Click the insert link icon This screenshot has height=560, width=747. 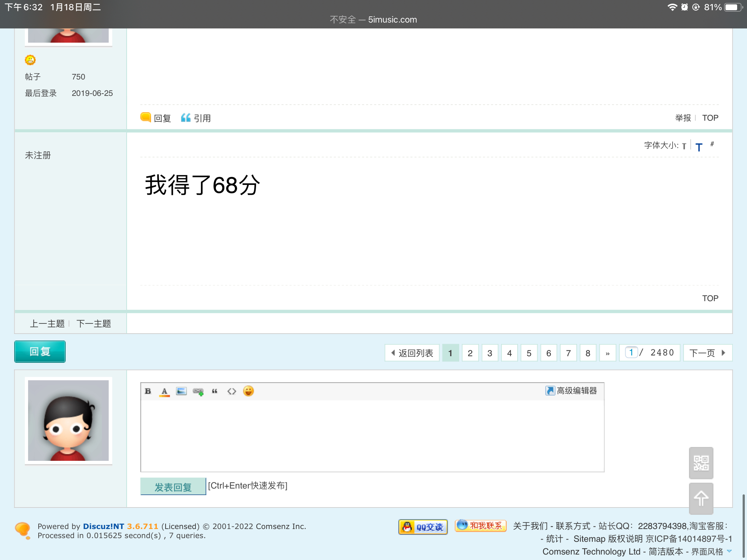click(198, 392)
